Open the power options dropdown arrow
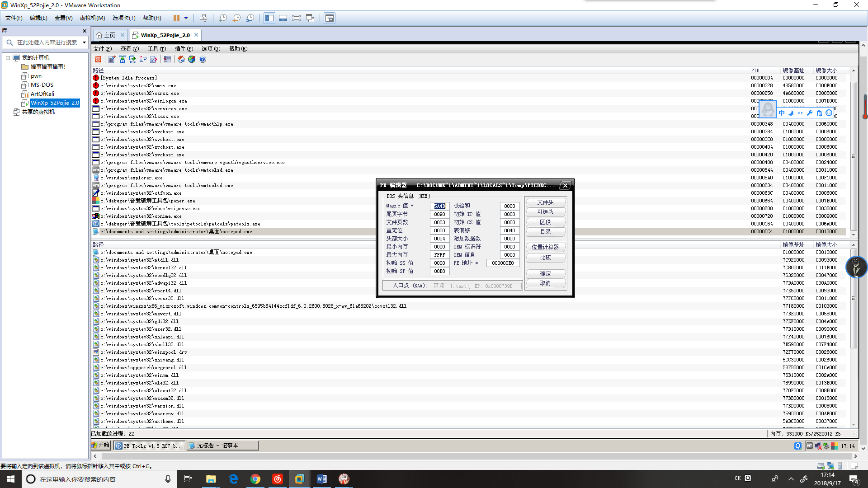This screenshot has width=868, height=488. tap(186, 18)
